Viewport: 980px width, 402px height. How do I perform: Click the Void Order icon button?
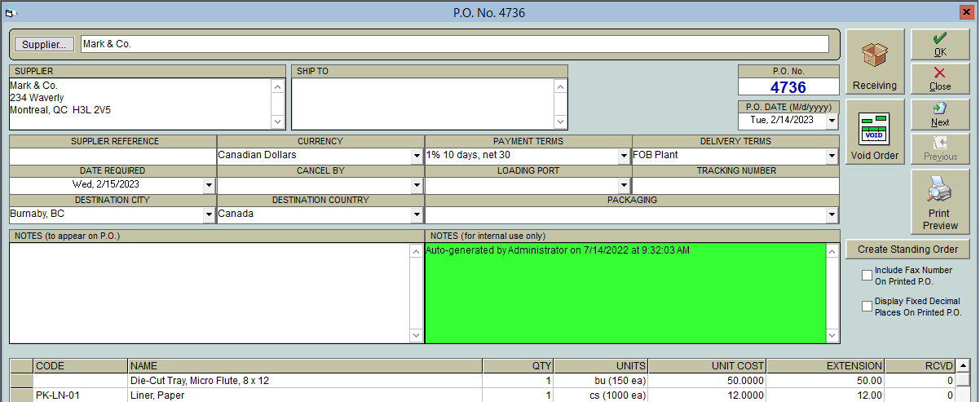pos(875,131)
